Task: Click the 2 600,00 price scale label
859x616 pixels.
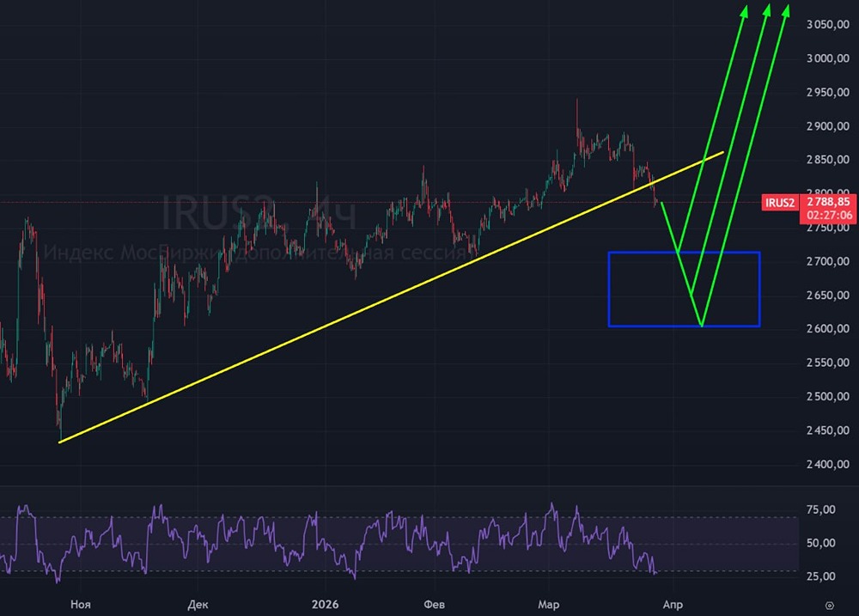Action: [x=828, y=329]
